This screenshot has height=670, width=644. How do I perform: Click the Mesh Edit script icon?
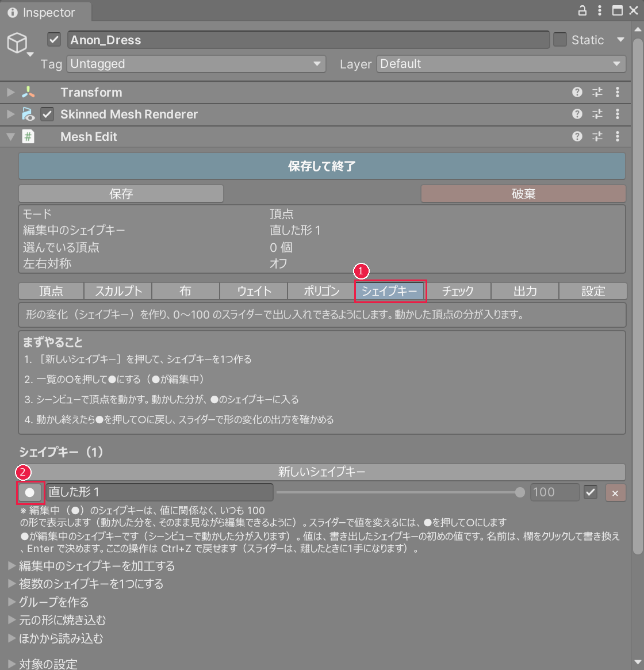28,137
